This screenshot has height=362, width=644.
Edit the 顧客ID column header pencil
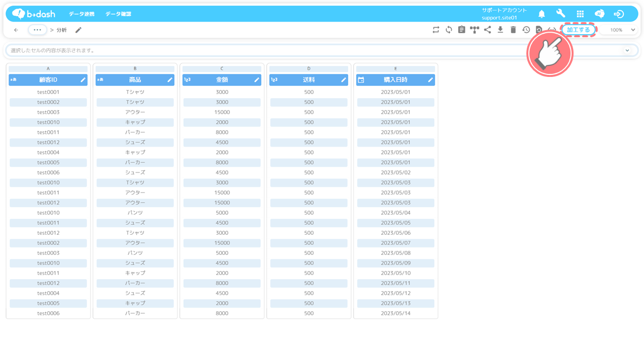tap(83, 80)
